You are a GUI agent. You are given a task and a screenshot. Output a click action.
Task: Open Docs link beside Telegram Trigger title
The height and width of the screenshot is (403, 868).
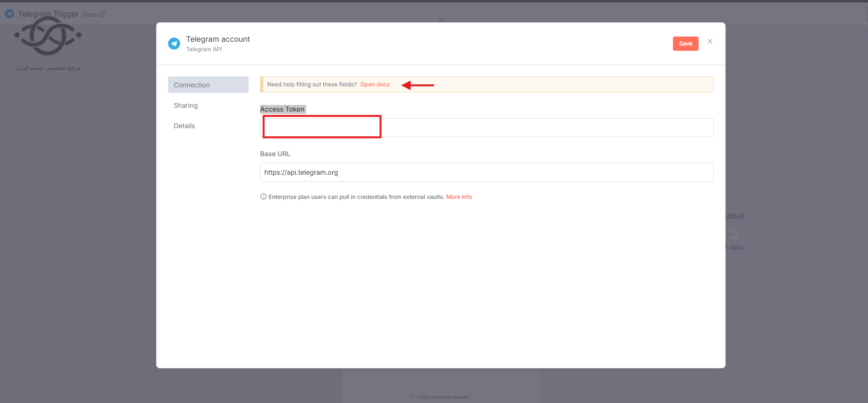coord(93,15)
